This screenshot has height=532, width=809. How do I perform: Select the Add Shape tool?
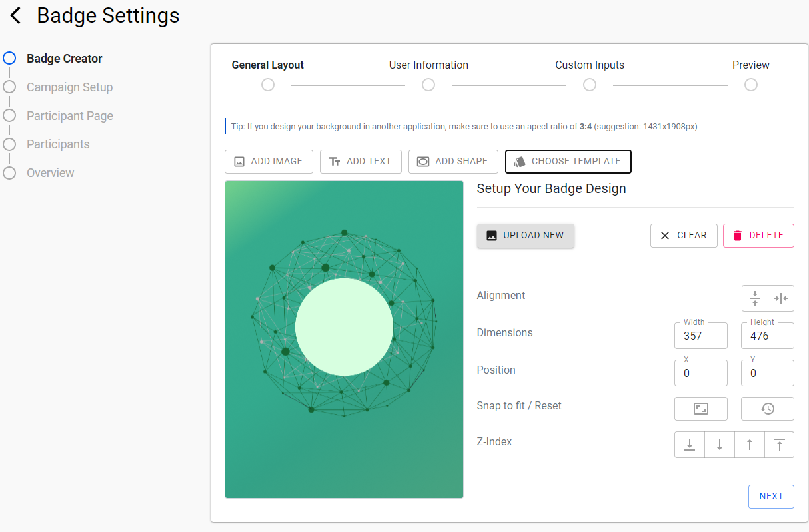click(x=453, y=161)
